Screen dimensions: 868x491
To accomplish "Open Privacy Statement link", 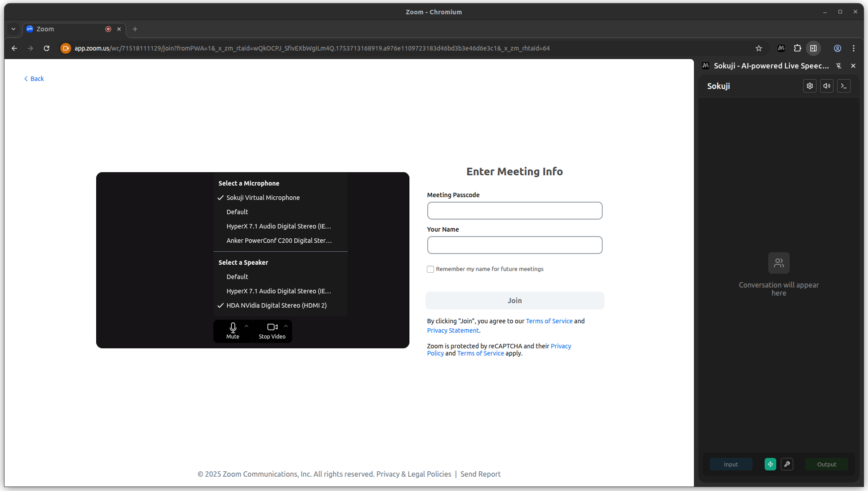I will click(x=453, y=330).
